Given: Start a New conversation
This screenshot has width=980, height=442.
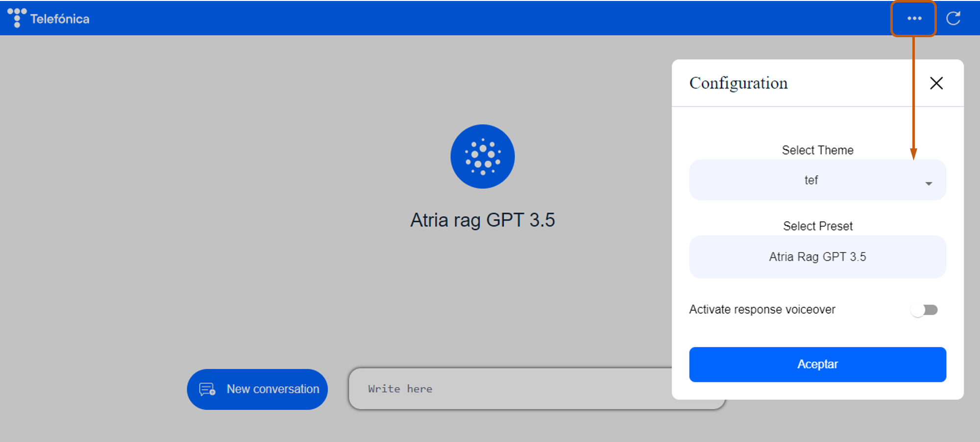Looking at the screenshot, I should [x=257, y=389].
